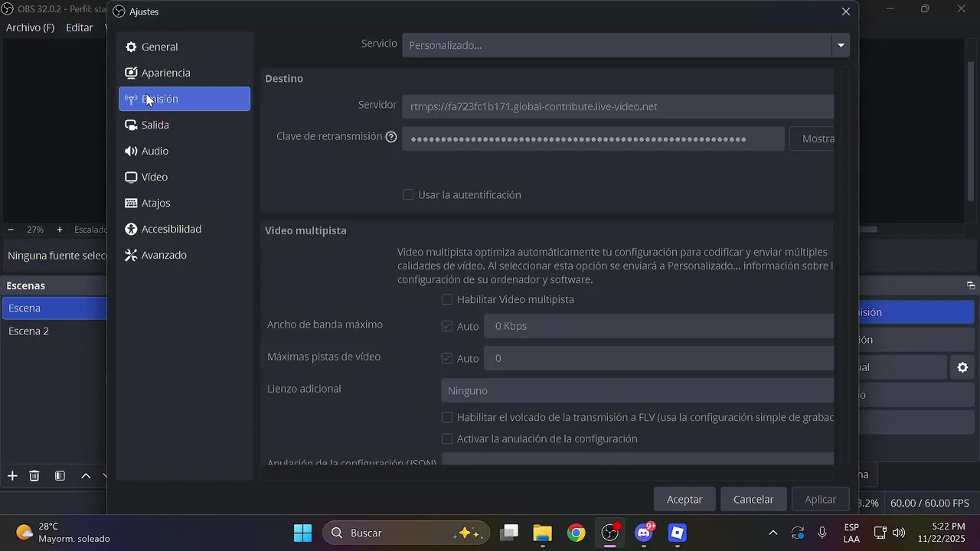Image resolution: width=980 pixels, height=551 pixels.
Task: Click the Servicio dropdown arrow button
Action: tap(841, 45)
